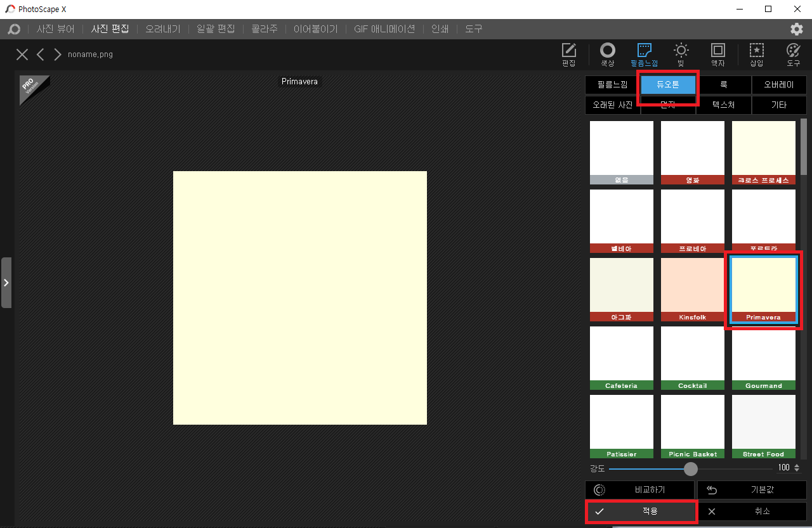This screenshot has height=528, width=812.
Task: Select the 필름느낌 category tab
Action: click(612, 84)
